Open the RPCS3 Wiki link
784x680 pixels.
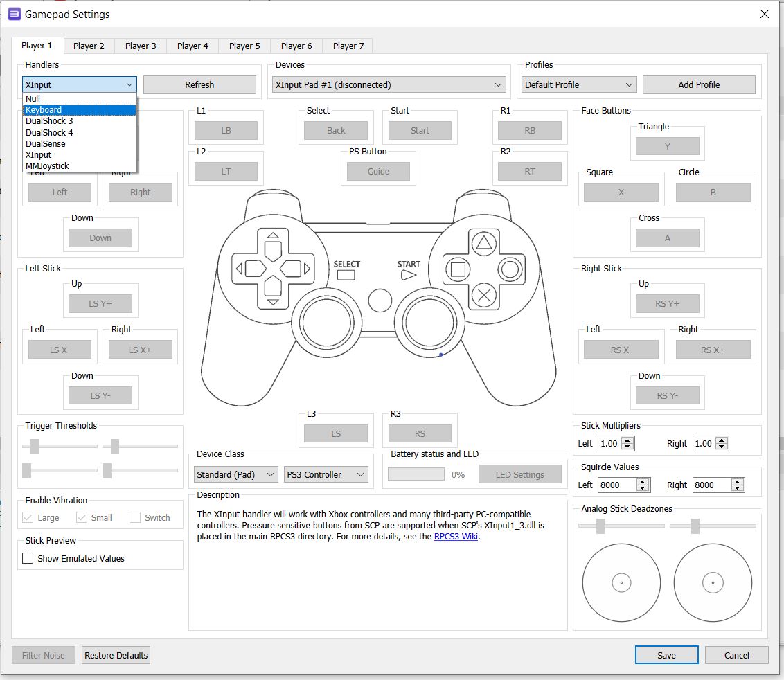[456, 535]
